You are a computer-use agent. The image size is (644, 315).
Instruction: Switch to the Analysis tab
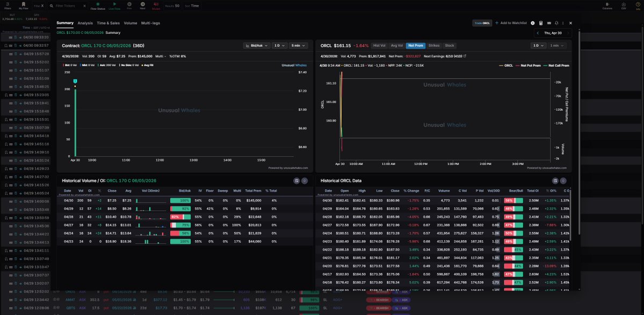85,23
